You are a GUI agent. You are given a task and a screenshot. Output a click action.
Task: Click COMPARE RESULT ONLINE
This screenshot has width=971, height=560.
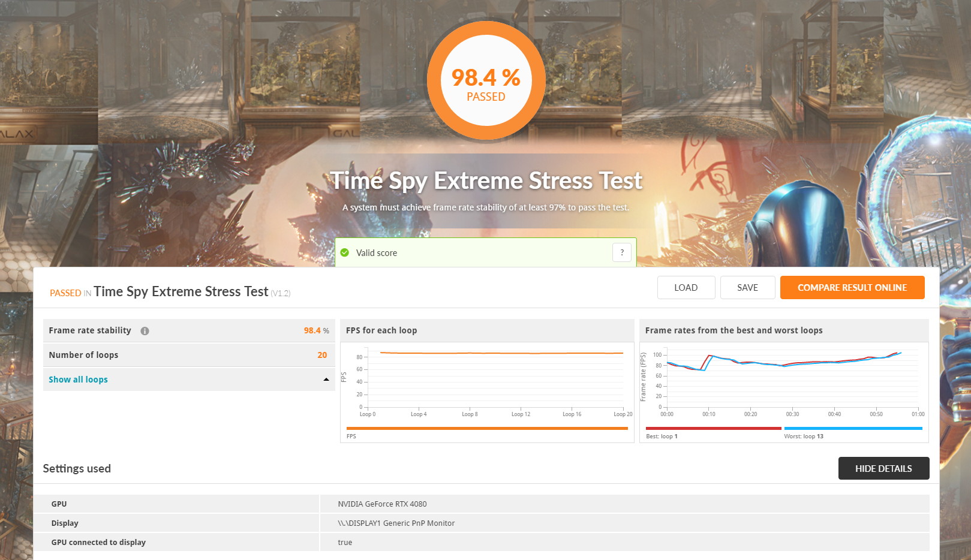[x=852, y=287]
